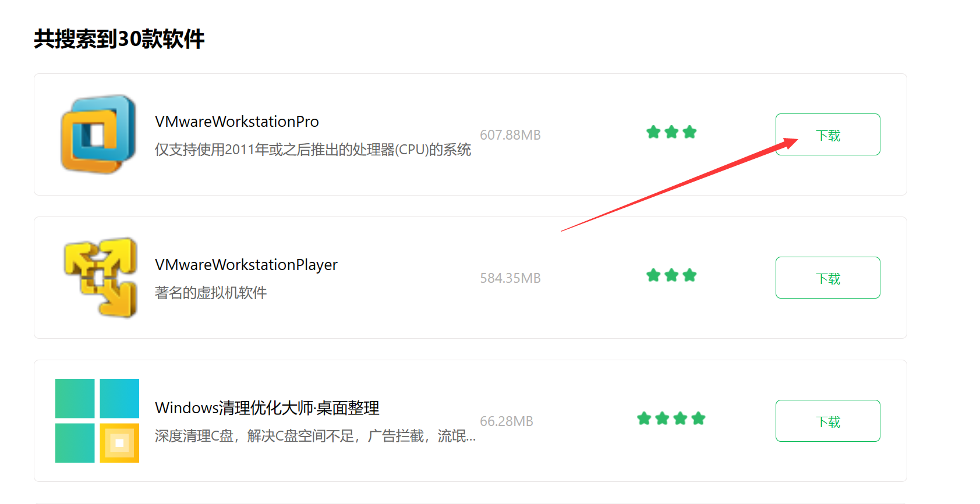Download Windows清理优化大师 with 下载 button
980x504 pixels.
point(827,421)
